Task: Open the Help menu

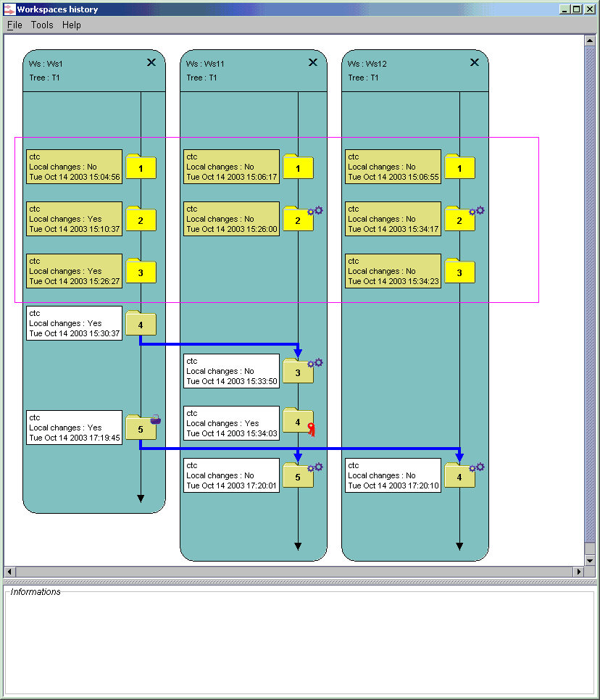Action: point(72,25)
